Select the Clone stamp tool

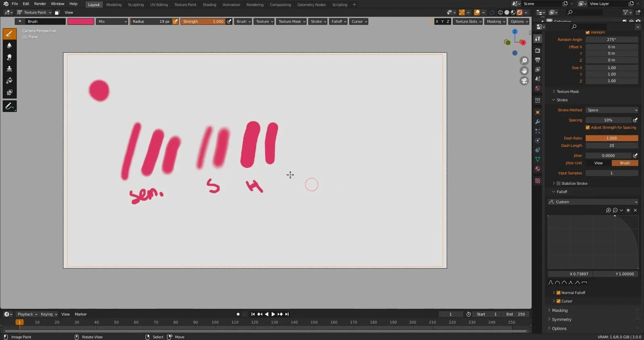(x=10, y=69)
